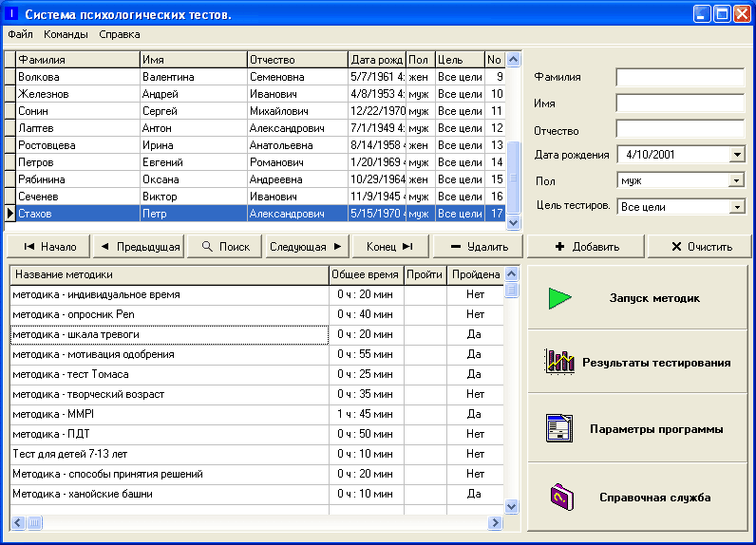The height and width of the screenshot is (545, 756).
Task: Click the Пройти cell for тест Томаса
Action: (425, 374)
